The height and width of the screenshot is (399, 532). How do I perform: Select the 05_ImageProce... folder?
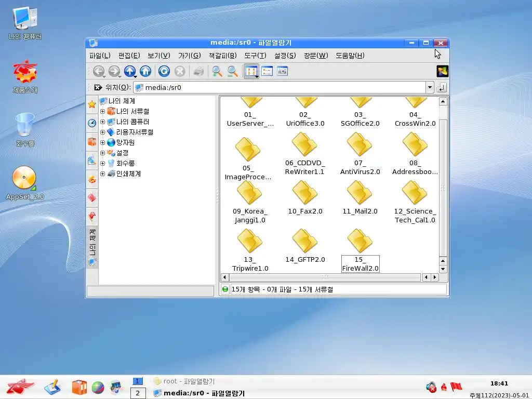[248, 159]
